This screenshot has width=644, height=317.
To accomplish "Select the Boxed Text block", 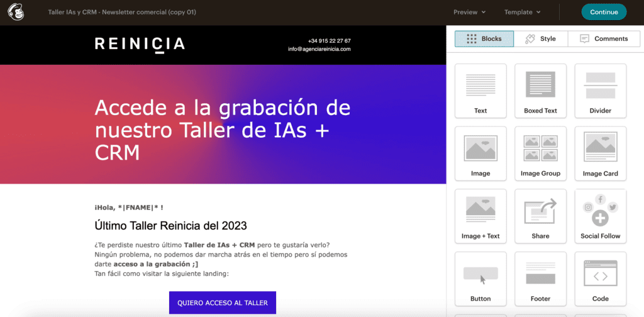I will tap(540, 91).
